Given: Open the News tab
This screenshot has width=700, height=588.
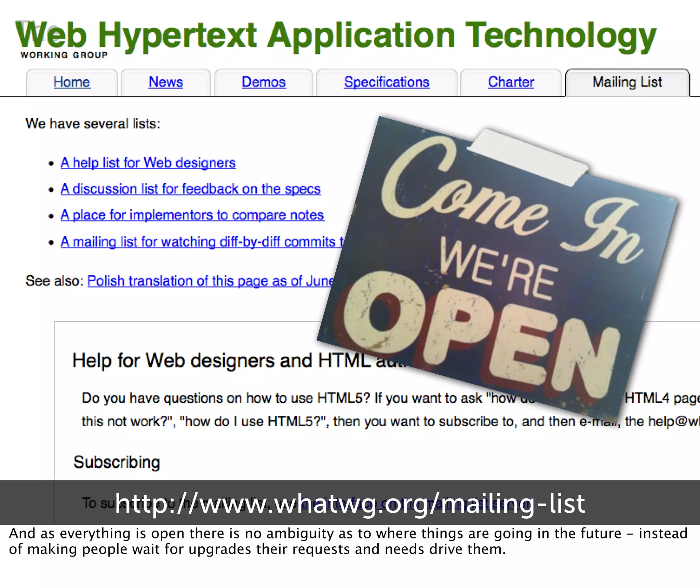Looking at the screenshot, I should pos(166,82).
